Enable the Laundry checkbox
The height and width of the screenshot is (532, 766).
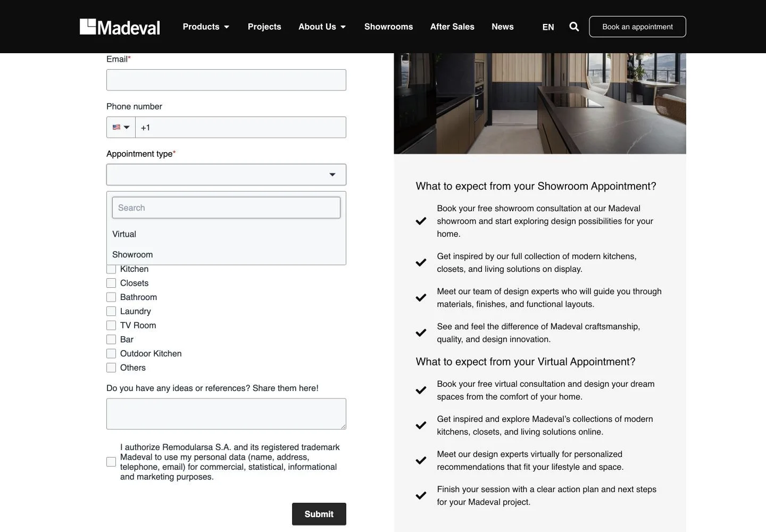point(111,311)
